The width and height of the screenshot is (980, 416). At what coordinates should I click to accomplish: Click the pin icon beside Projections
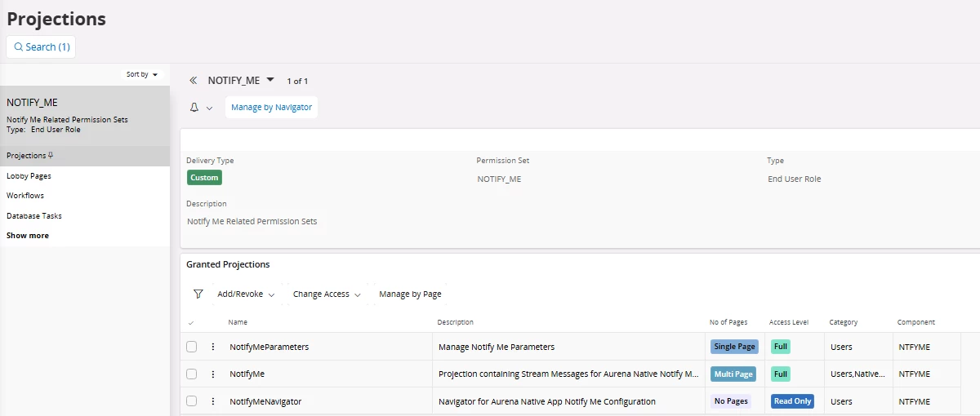tap(51, 155)
